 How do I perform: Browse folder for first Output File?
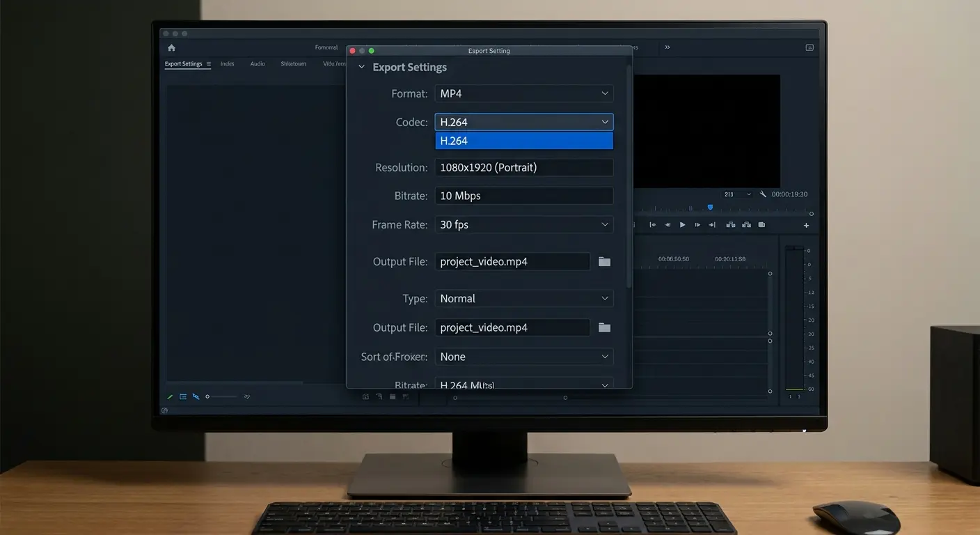pyautogui.click(x=604, y=262)
